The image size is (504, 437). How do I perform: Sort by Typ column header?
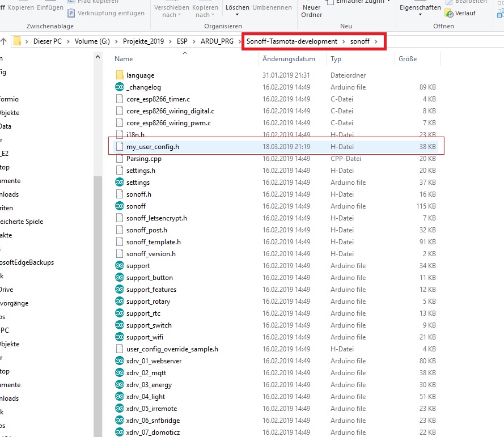tap(336, 59)
